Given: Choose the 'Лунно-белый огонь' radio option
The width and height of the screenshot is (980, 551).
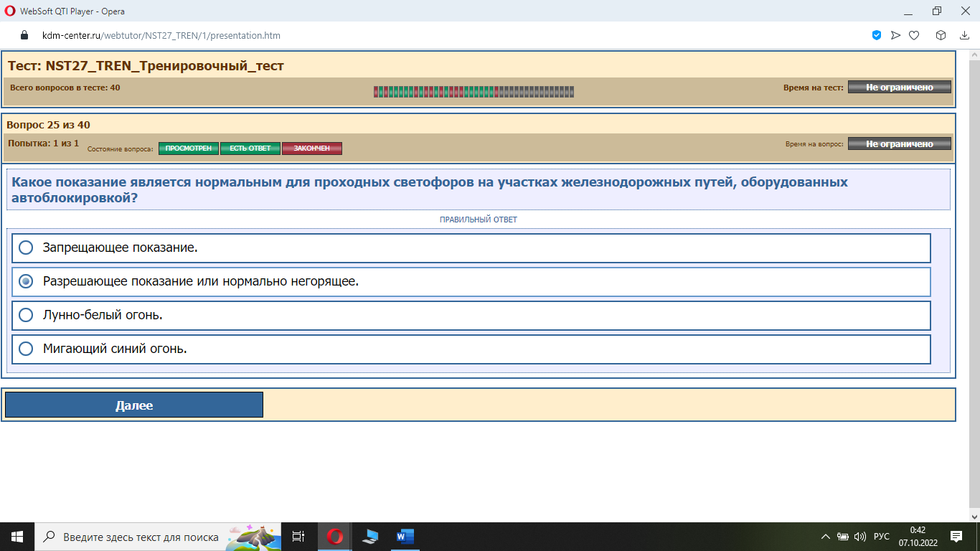Looking at the screenshot, I should click(x=26, y=315).
